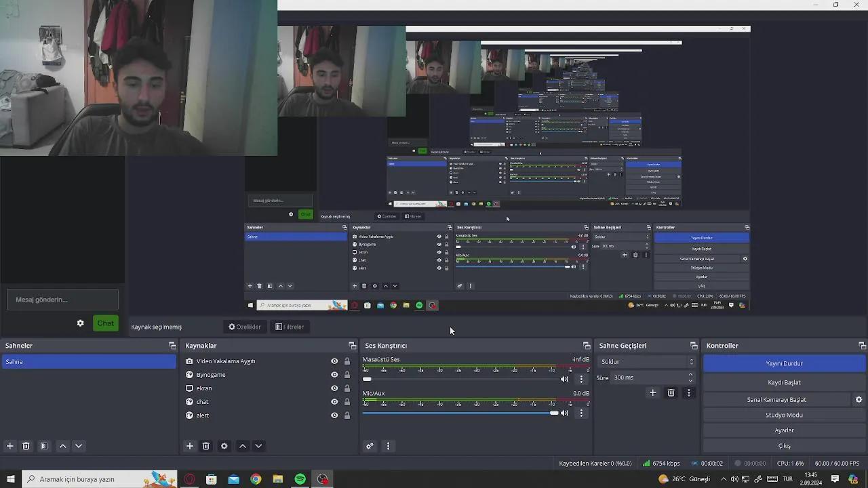Delete the selected scene in Sahneler panel
This screenshot has width=868, height=488.
coord(26,446)
